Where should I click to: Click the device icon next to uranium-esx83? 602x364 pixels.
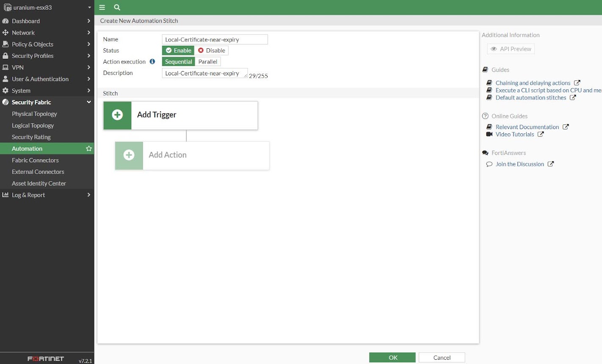(8, 8)
